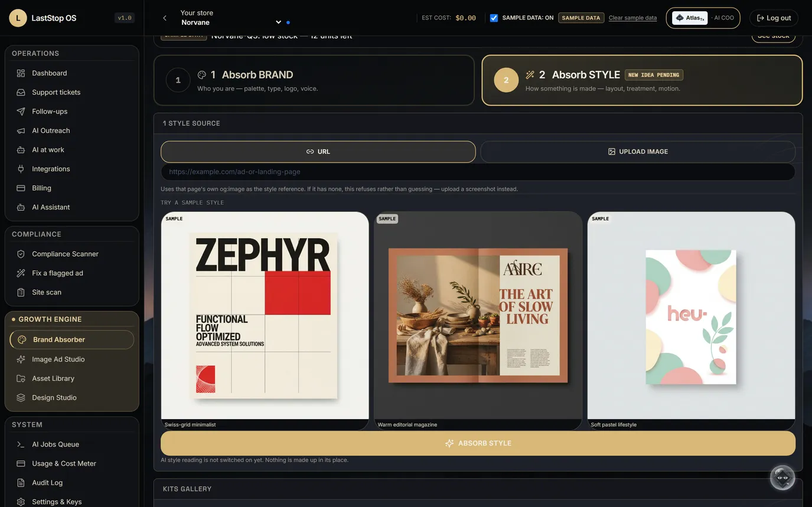Click the Follow-ups paper plane icon
Screen dimensions: 812x507
click(21, 112)
